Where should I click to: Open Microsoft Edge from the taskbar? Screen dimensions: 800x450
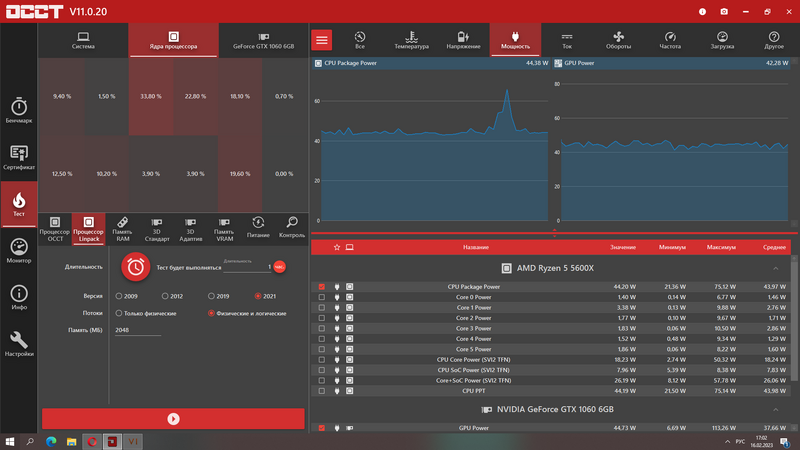[x=51, y=442]
